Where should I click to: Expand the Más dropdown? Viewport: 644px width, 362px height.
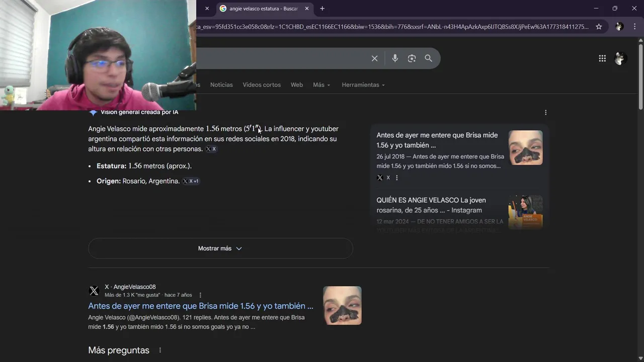(321, 85)
